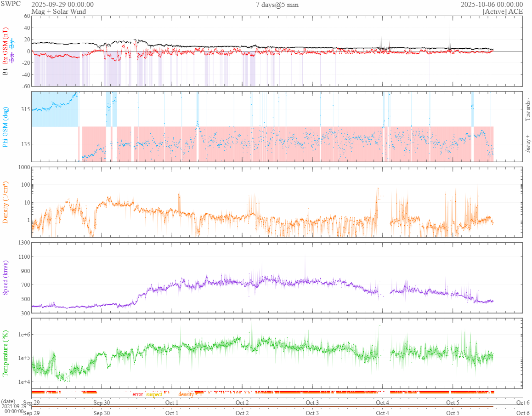The image size is (532, 416).
Task: Click the red error flag legend
Action: pos(138,394)
